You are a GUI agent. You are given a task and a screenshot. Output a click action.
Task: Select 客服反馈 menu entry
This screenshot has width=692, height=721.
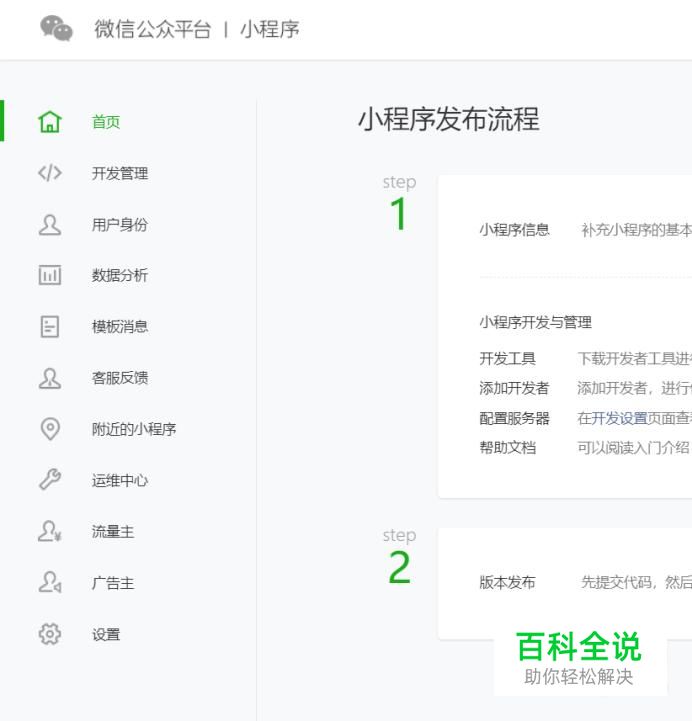[x=120, y=378]
